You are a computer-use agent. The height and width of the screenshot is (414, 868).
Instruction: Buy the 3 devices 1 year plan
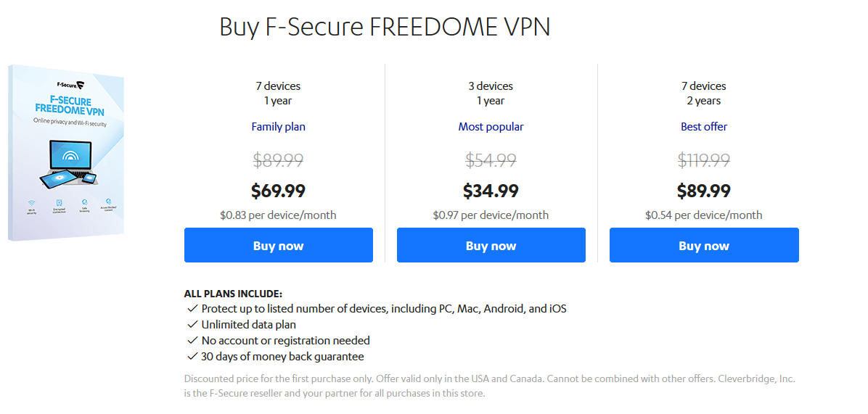(491, 245)
